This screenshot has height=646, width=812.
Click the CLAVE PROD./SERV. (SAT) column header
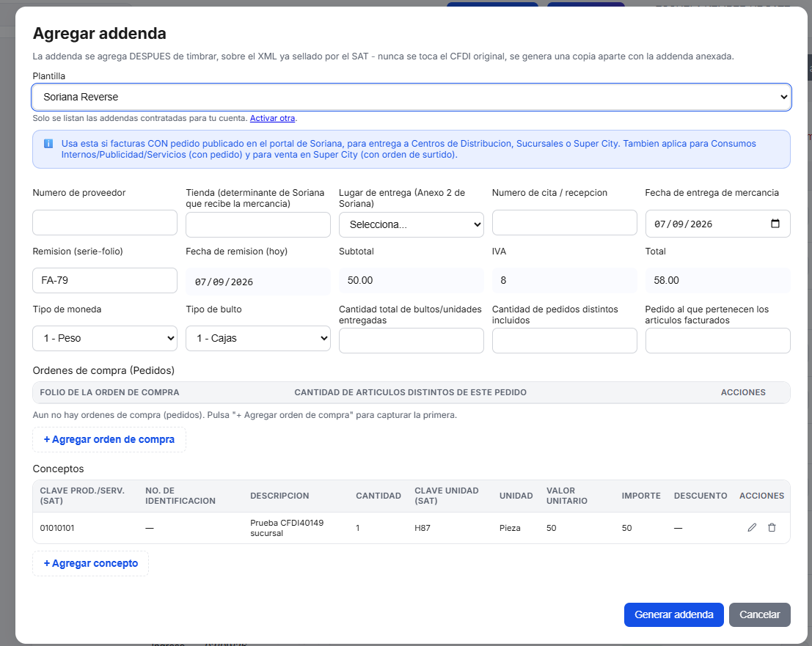[82, 496]
